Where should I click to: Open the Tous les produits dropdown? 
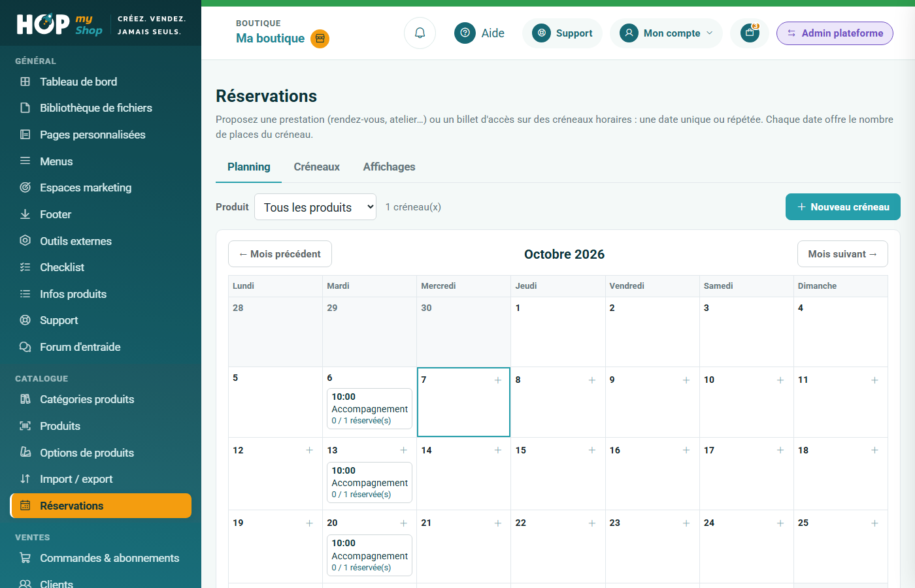[315, 207]
